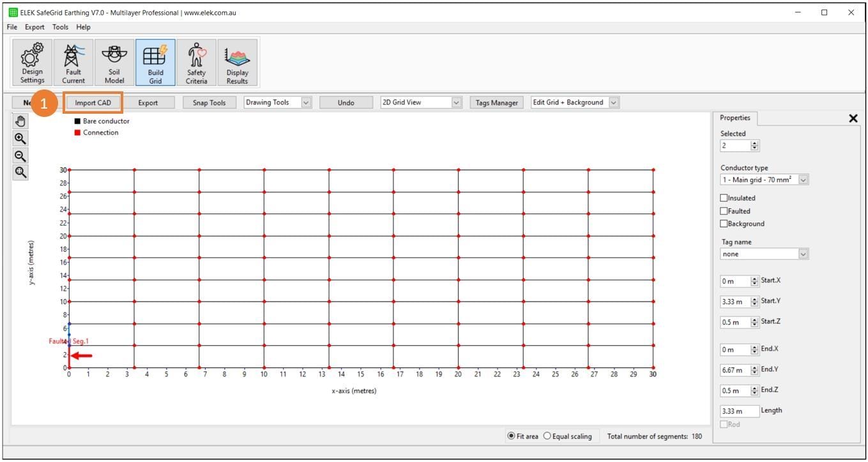This screenshot has width=868, height=462.
Task: Select the Fault Current tool
Action: [x=73, y=62]
